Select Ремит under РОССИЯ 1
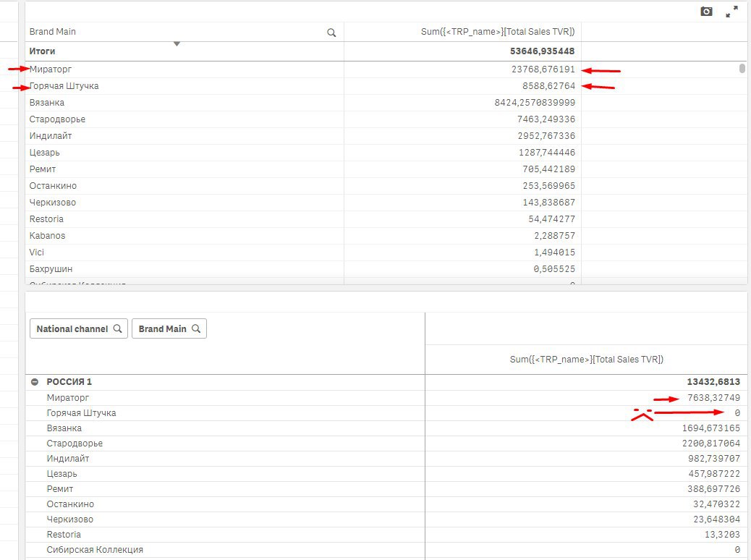 (x=60, y=489)
